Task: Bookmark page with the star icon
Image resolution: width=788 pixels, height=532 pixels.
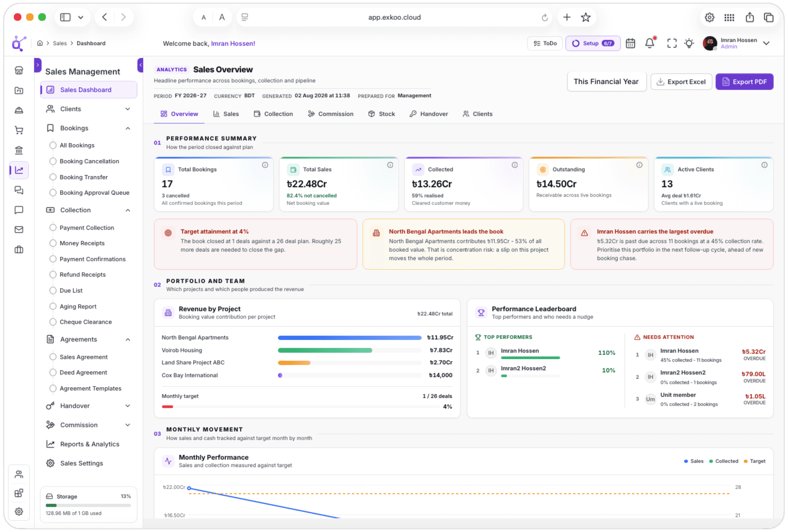Action: click(x=586, y=17)
